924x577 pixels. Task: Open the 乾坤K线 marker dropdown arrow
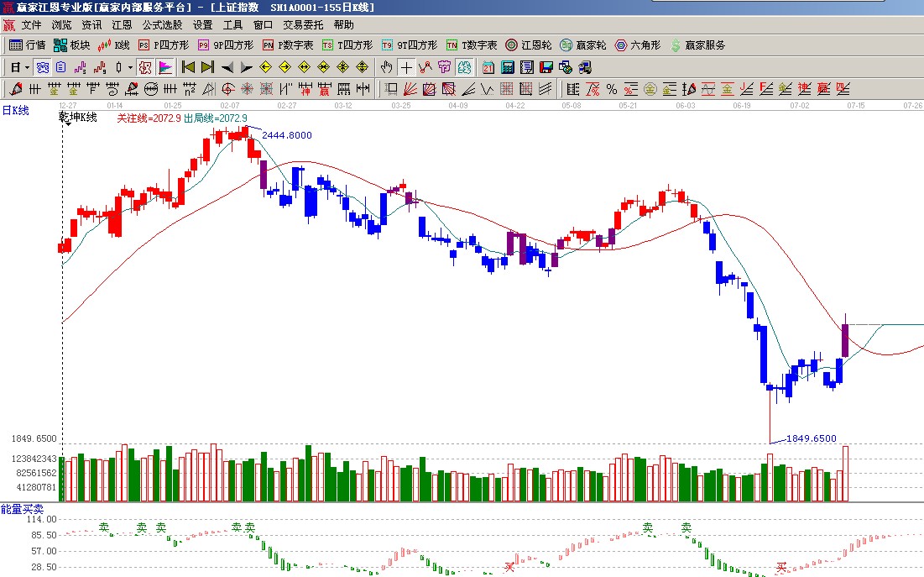pos(68,124)
